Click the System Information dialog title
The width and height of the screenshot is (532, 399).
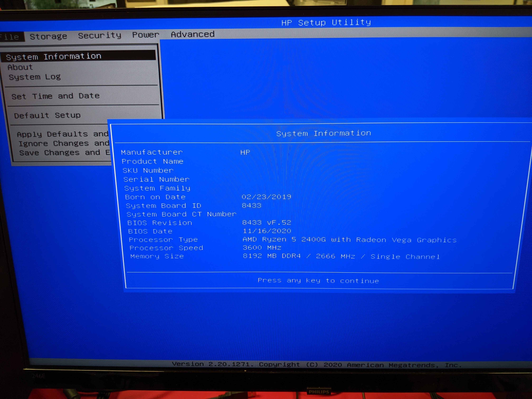coord(324,134)
